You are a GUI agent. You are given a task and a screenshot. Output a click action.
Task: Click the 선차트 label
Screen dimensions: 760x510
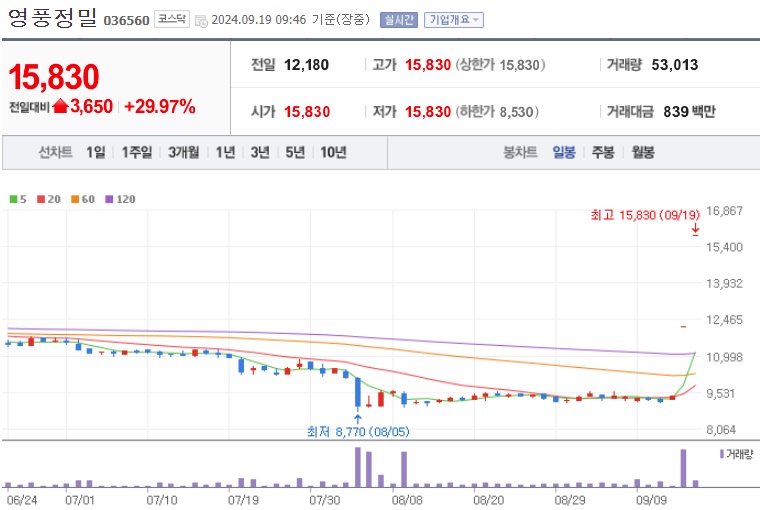56,152
